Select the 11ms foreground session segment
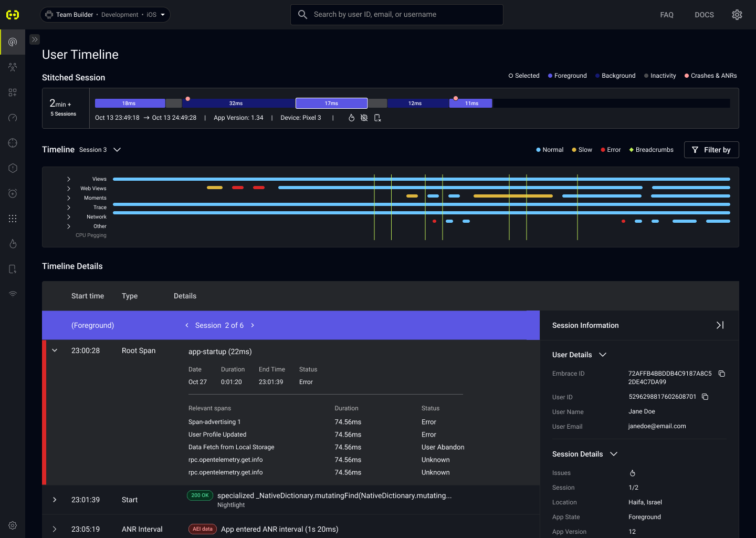 (x=471, y=104)
